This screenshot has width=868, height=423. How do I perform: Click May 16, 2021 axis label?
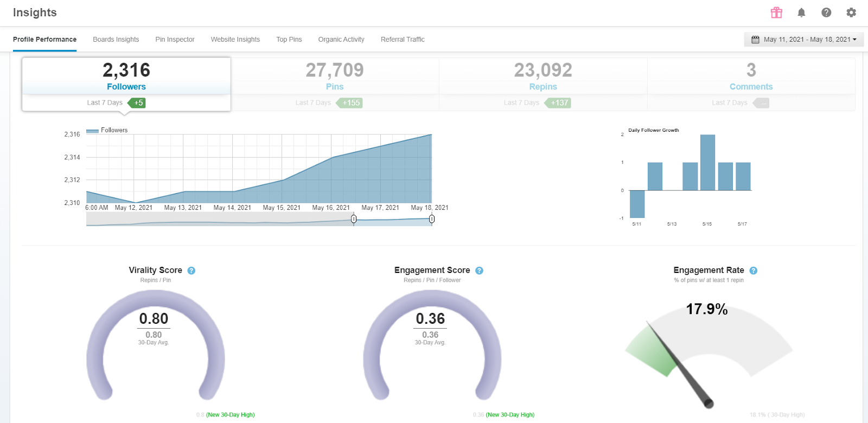[331, 208]
